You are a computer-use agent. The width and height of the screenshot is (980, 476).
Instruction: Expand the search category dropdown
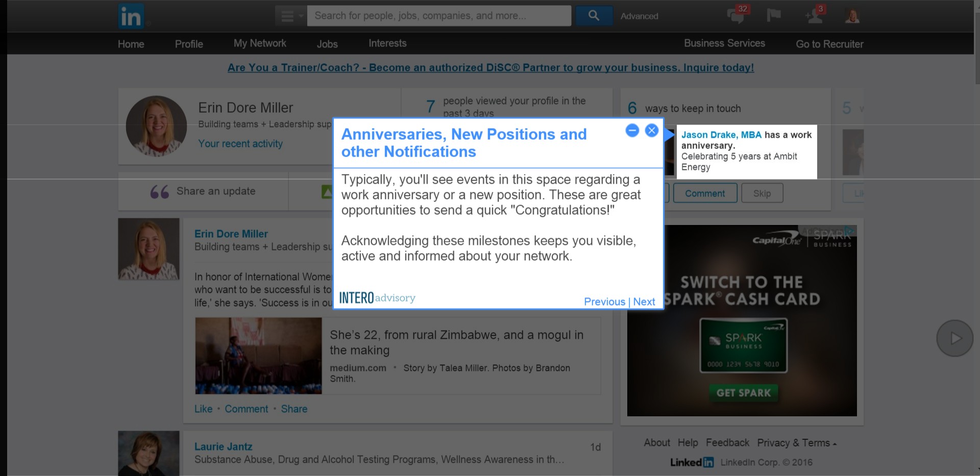[291, 16]
